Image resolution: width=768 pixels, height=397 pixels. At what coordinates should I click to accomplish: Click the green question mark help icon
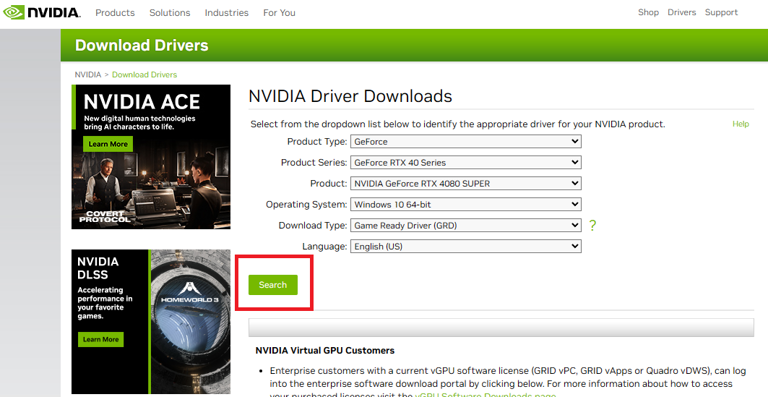593,225
